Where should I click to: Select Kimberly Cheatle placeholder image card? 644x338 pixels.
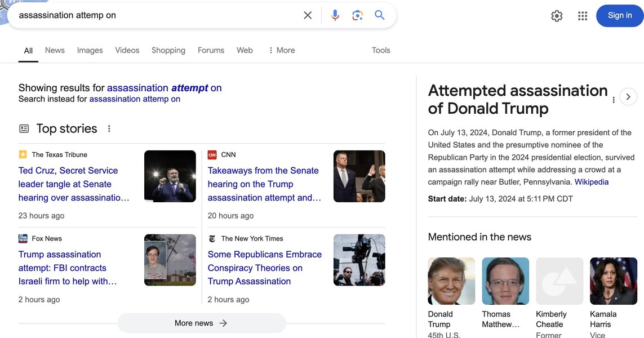[x=559, y=281]
